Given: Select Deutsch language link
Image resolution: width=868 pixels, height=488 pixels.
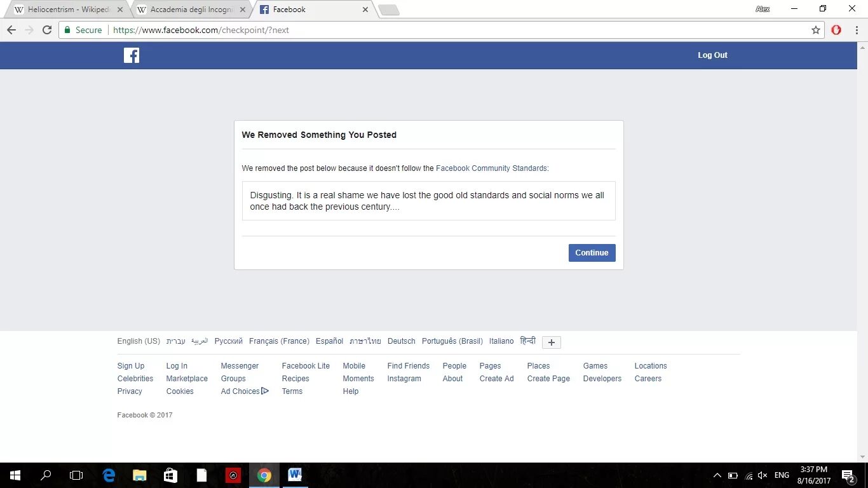Looking at the screenshot, I should [402, 341].
